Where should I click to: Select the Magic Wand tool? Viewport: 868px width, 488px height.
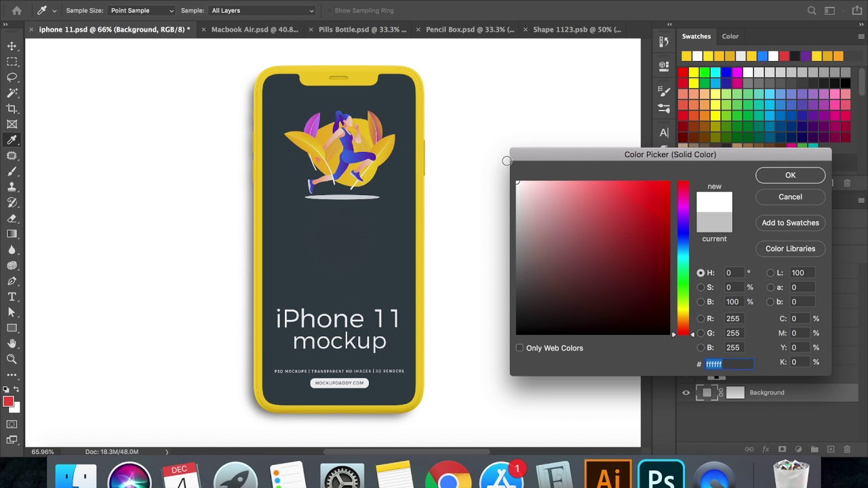pyautogui.click(x=12, y=93)
